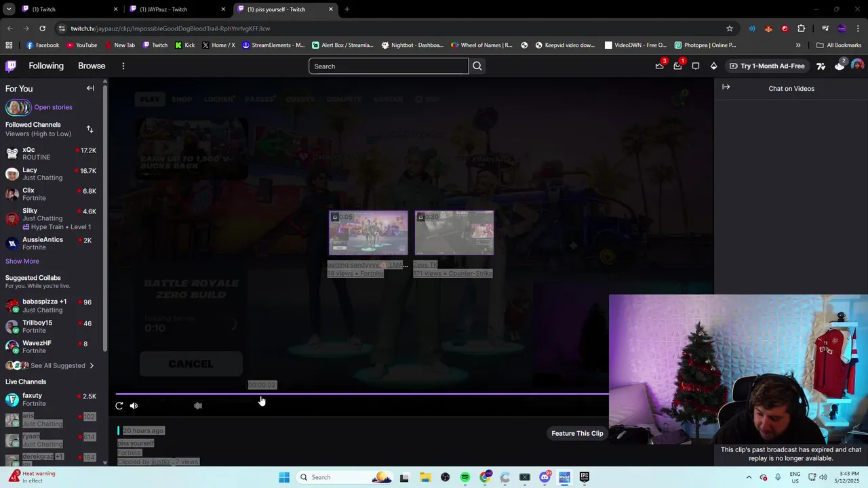Open the first recommended clip thumbnail 0:05
The height and width of the screenshot is (488, 868).
368,232
